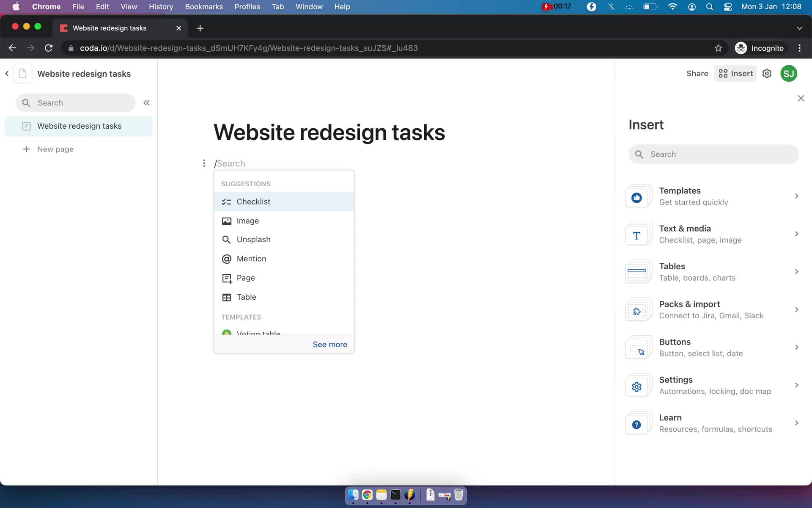Image resolution: width=812 pixels, height=508 pixels.
Task: Collapse the left sidebar panel
Action: point(146,103)
